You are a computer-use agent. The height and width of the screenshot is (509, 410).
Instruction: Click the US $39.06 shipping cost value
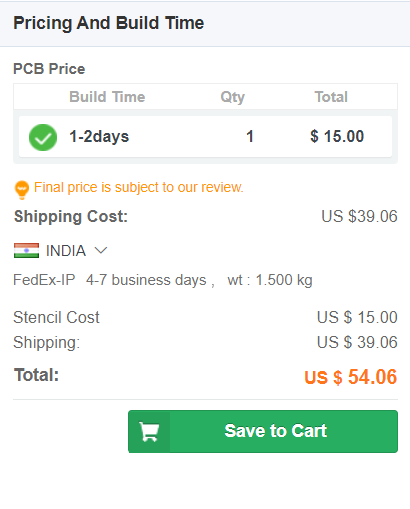coord(359,216)
